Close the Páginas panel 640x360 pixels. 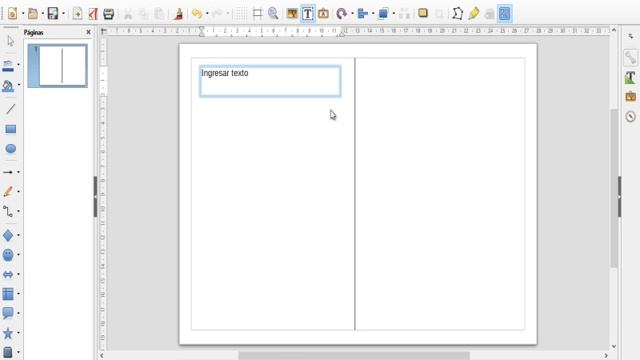[89, 32]
